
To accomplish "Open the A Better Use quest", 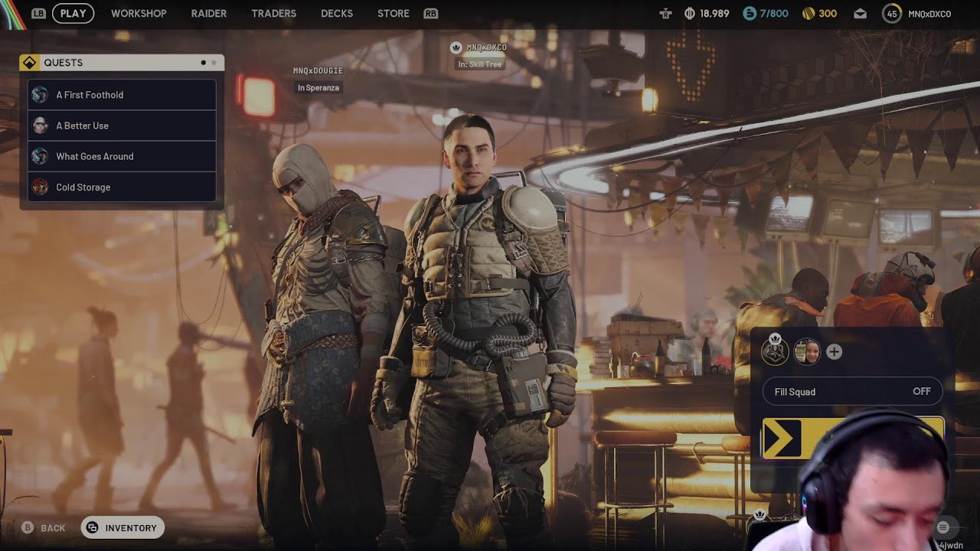I will (x=122, y=126).
